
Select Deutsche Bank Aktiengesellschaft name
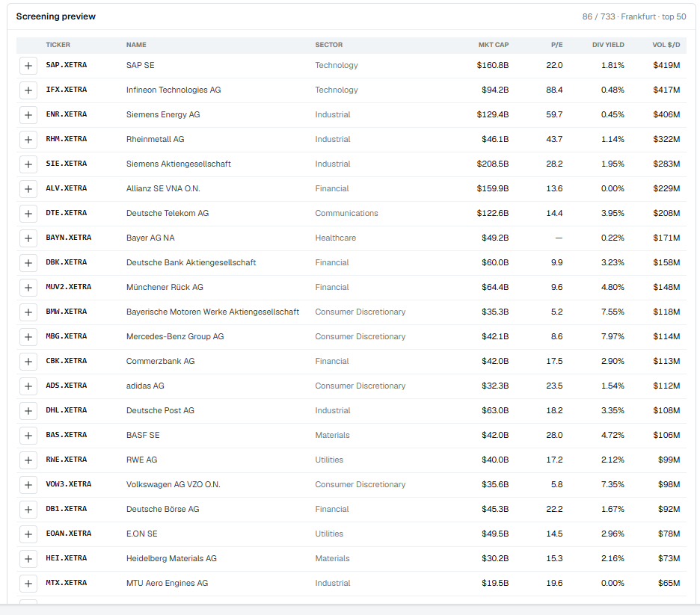coord(191,262)
